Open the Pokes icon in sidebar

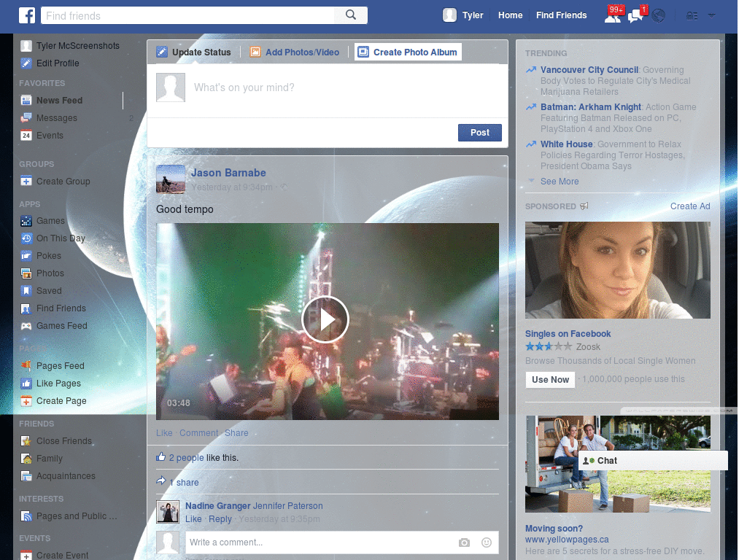pyautogui.click(x=26, y=256)
